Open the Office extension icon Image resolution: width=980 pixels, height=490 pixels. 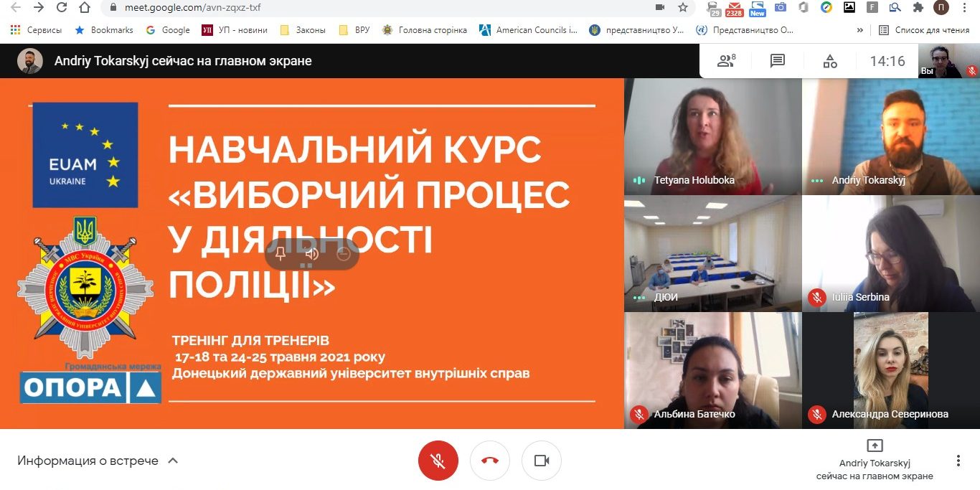point(804,8)
